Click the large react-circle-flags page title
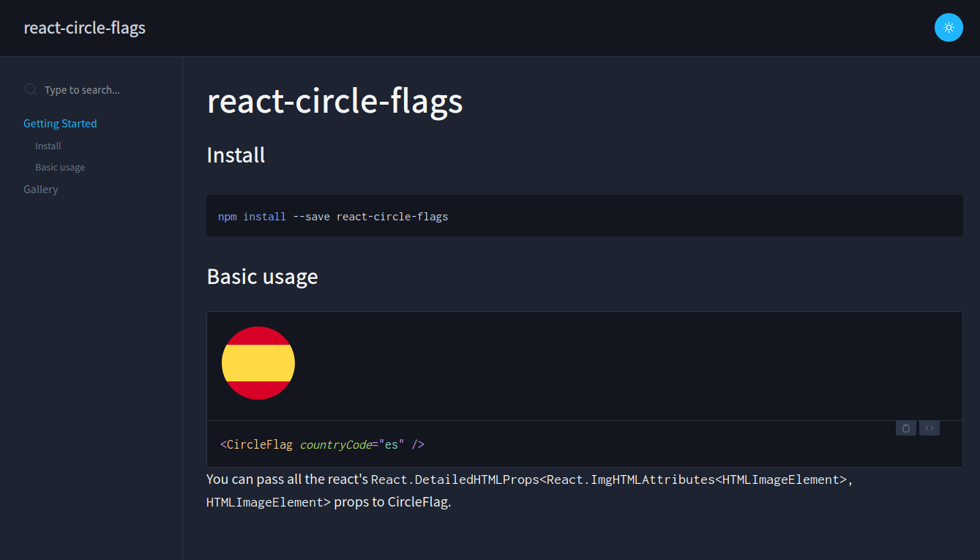980x560 pixels. coord(334,101)
